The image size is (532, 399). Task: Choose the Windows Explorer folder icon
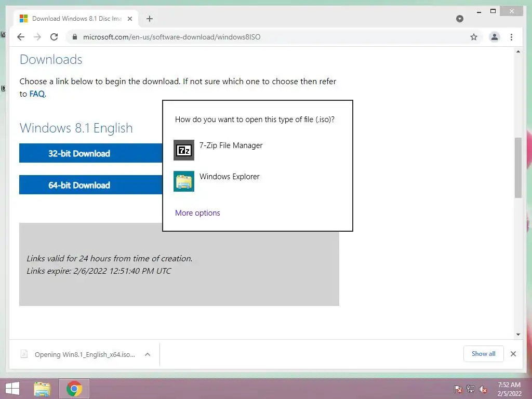184,181
